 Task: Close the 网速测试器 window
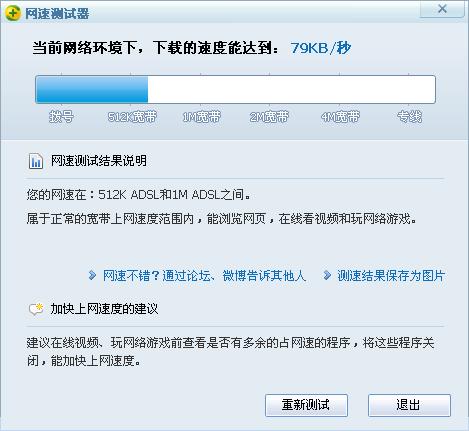442,9
